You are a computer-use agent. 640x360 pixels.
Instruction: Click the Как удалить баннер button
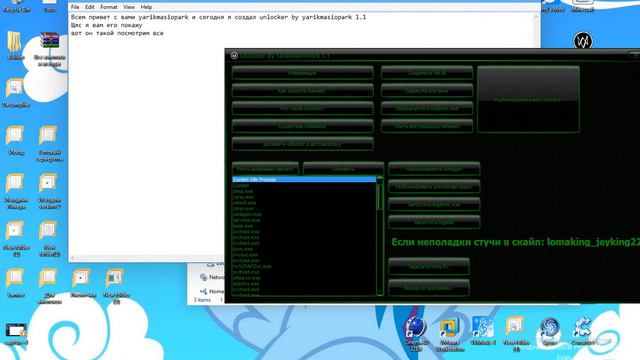tap(302, 91)
